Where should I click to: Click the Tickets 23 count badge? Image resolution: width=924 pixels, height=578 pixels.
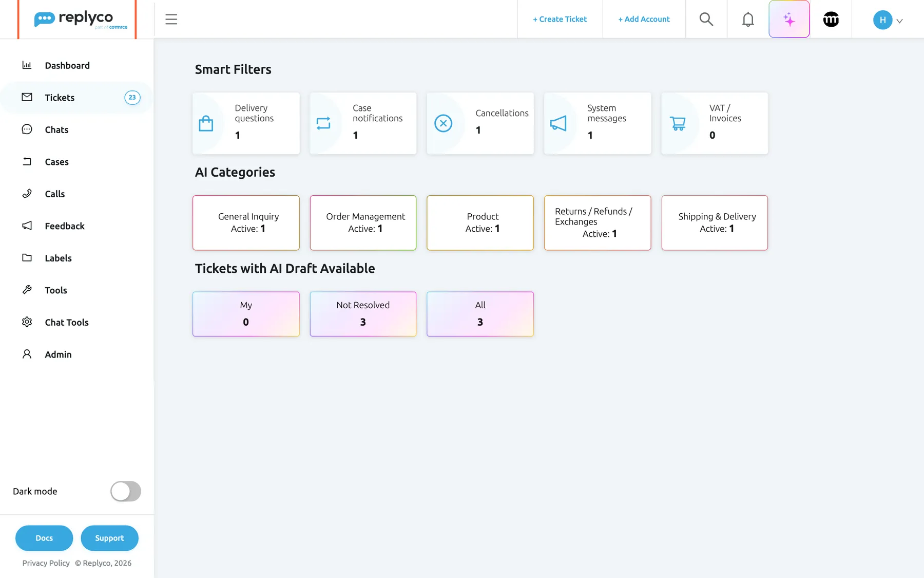click(x=132, y=98)
